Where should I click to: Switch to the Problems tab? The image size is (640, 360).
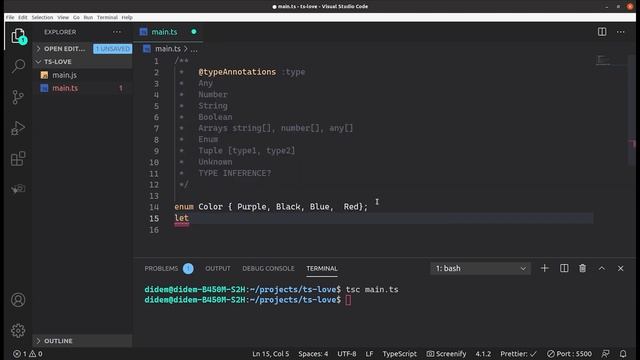161,269
